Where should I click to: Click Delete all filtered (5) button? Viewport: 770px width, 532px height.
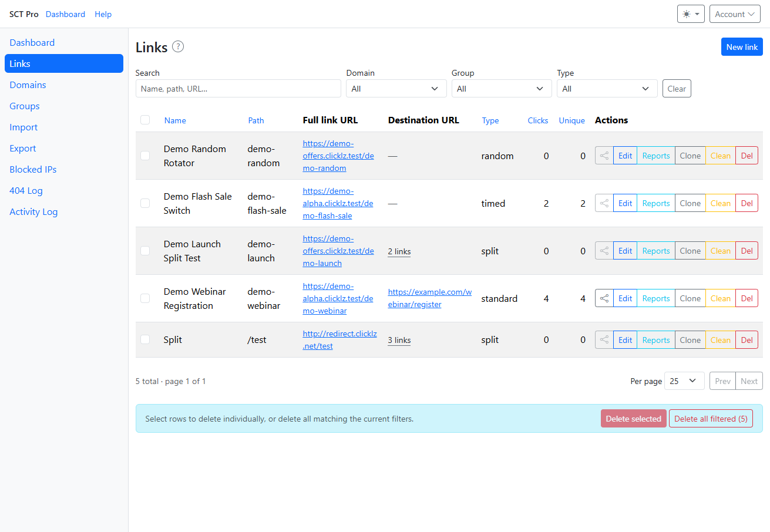pos(711,419)
